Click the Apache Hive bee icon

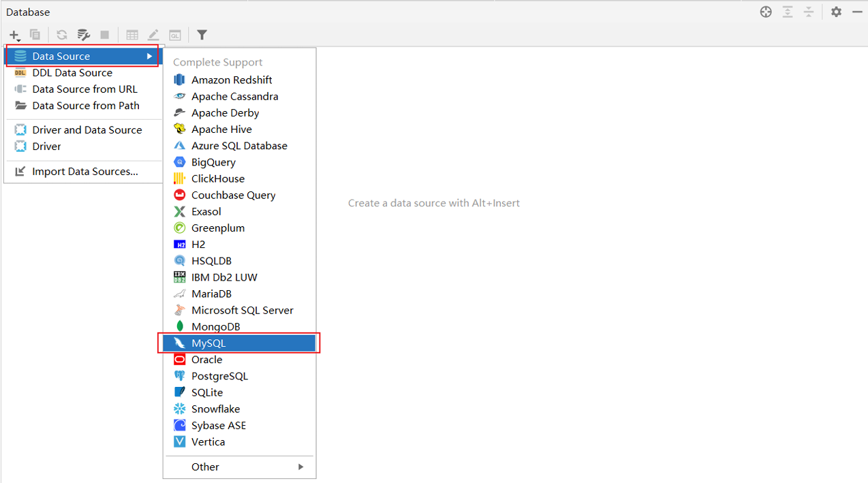click(180, 129)
